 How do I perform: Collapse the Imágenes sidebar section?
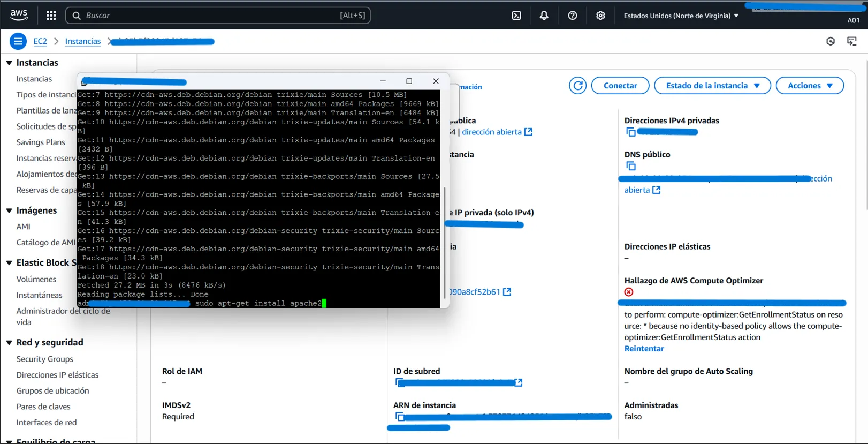point(9,210)
